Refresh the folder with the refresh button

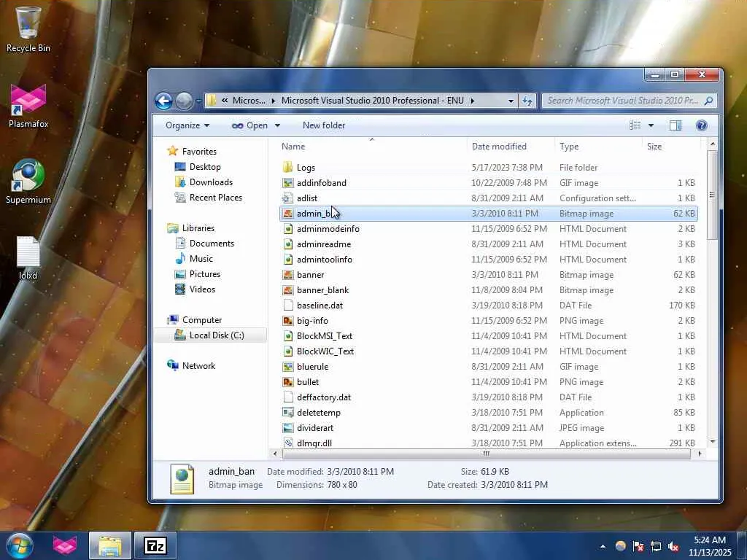(527, 101)
